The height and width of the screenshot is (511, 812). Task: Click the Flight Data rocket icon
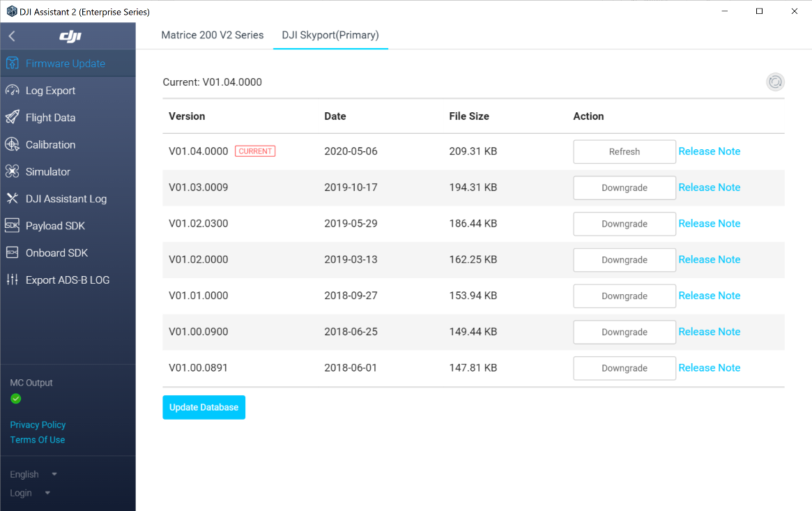[13, 117]
